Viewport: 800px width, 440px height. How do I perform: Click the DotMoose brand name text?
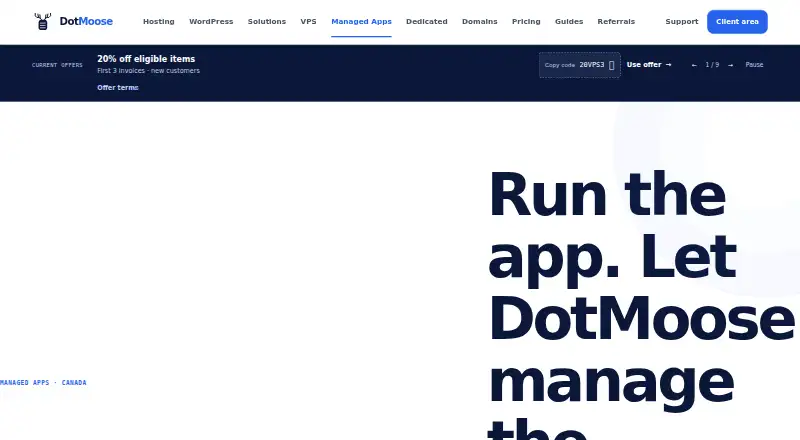click(x=86, y=21)
